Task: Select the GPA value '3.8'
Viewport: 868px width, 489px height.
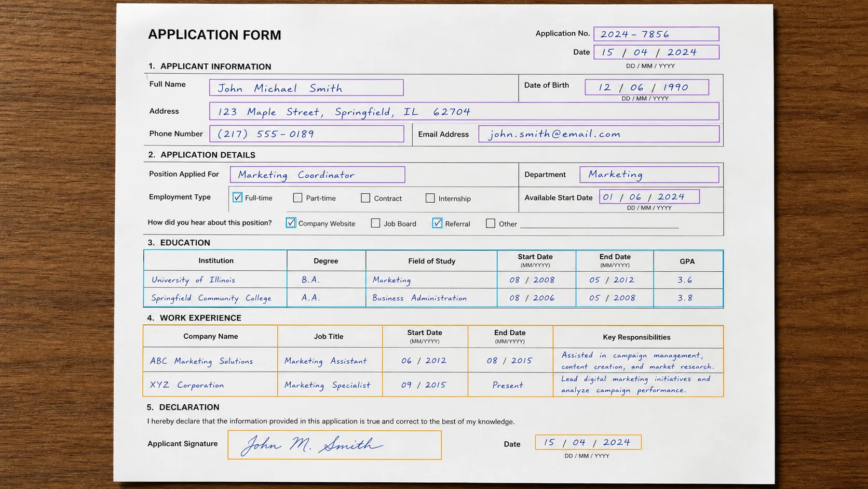Action: 688,298
